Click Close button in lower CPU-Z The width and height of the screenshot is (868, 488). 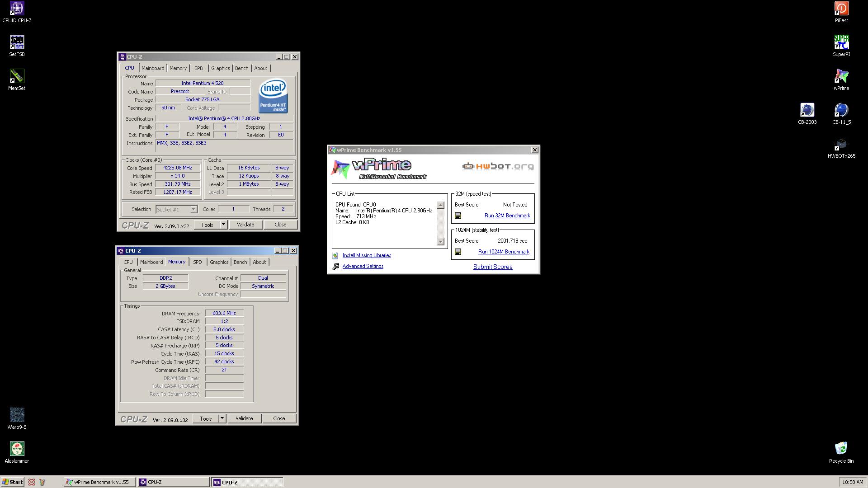pos(279,418)
